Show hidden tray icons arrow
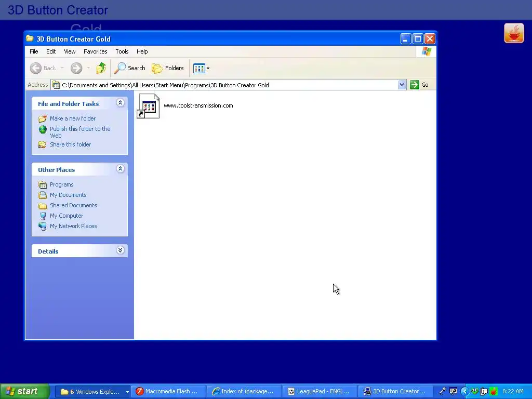 (464, 392)
